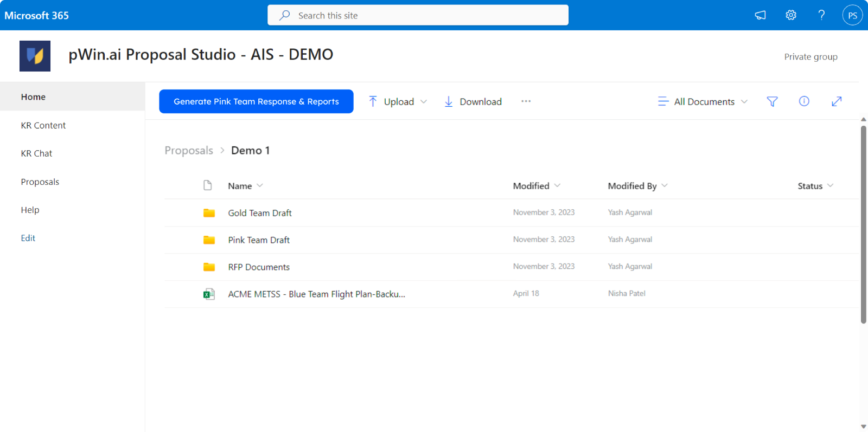Screen dimensions: 868x432
Task: Expand content with the diagonal arrows icon
Action: (837, 101)
